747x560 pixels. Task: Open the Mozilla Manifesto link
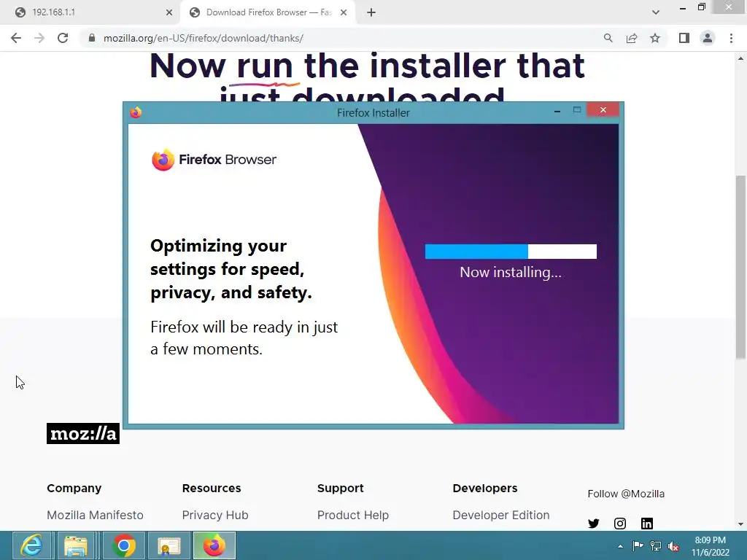pos(95,516)
